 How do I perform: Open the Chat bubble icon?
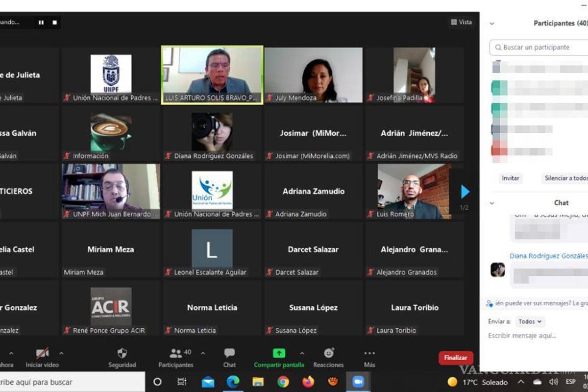click(229, 353)
